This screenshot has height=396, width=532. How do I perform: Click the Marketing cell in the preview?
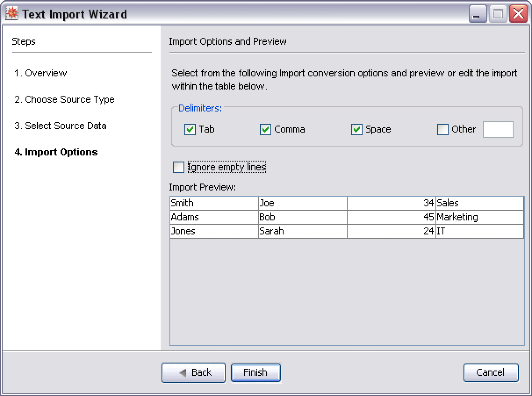coord(479,217)
